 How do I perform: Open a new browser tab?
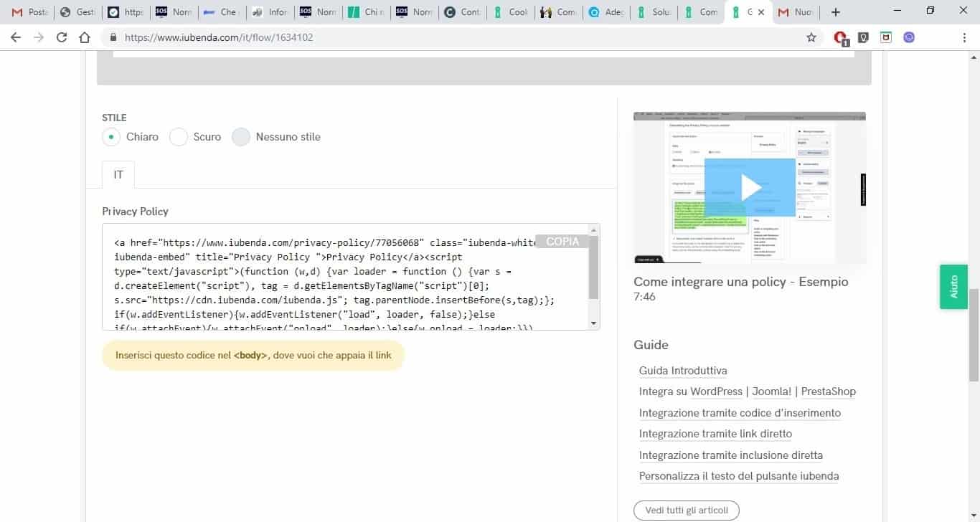click(835, 12)
